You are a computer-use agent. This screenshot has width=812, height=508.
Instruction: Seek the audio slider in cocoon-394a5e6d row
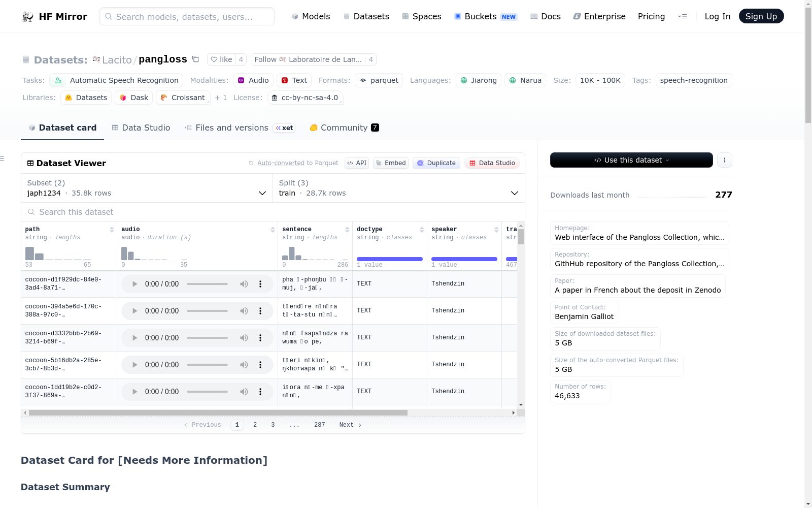coord(207,311)
